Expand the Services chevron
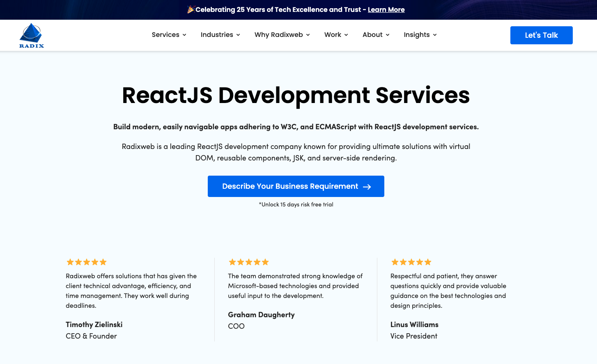The width and height of the screenshot is (597, 364). (x=184, y=35)
